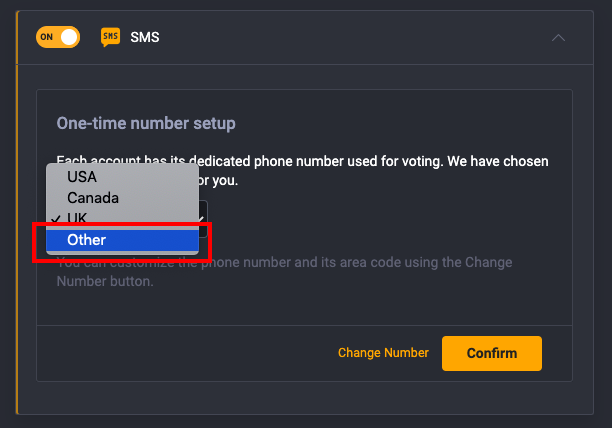The width and height of the screenshot is (612, 428).
Task: Turn off the SMS ON toggle
Action: tap(58, 37)
